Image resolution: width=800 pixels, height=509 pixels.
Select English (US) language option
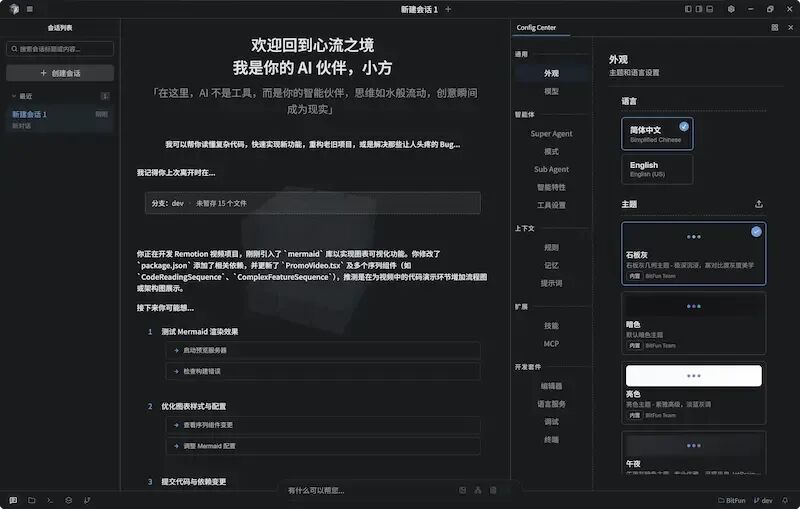point(657,169)
